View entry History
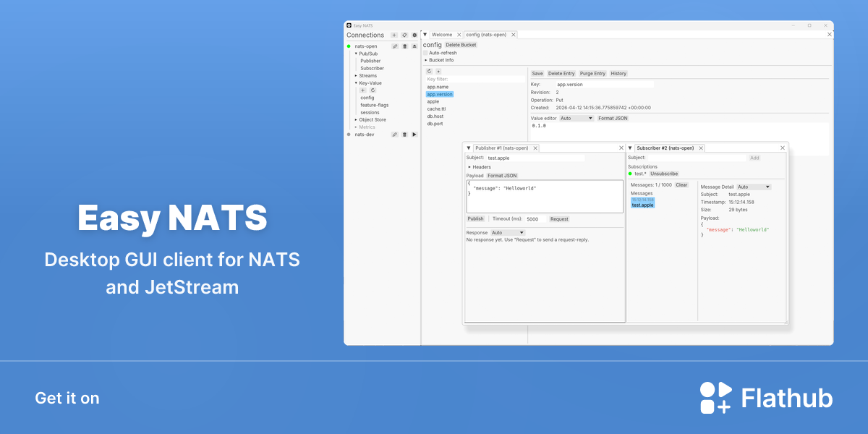The image size is (868, 434). (618, 74)
